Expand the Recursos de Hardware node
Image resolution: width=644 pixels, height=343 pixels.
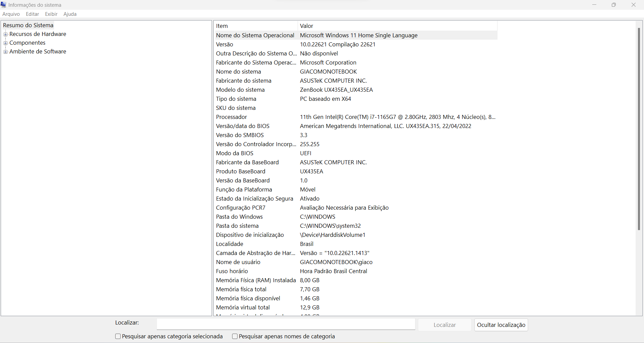tap(5, 34)
